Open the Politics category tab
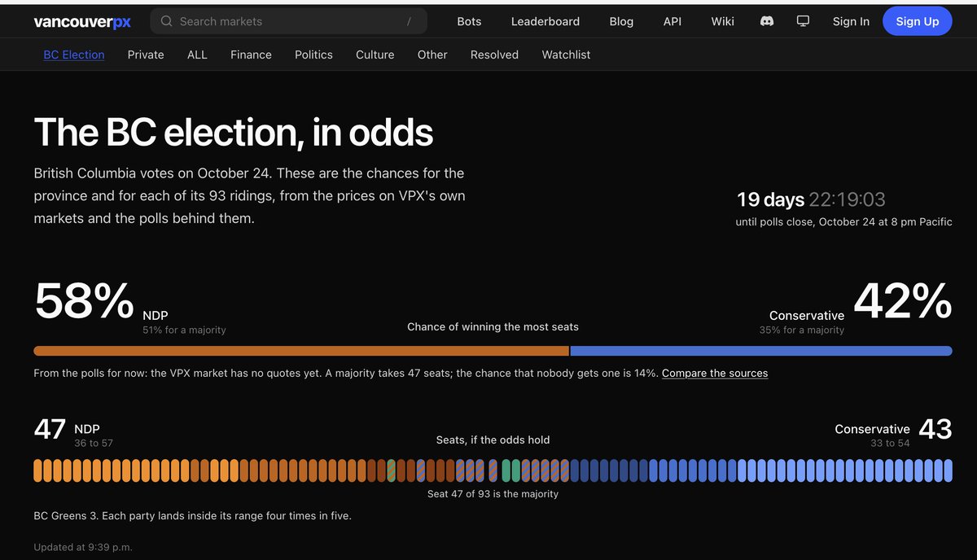This screenshot has height=560, width=977. pyautogui.click(x=313, y=55)
